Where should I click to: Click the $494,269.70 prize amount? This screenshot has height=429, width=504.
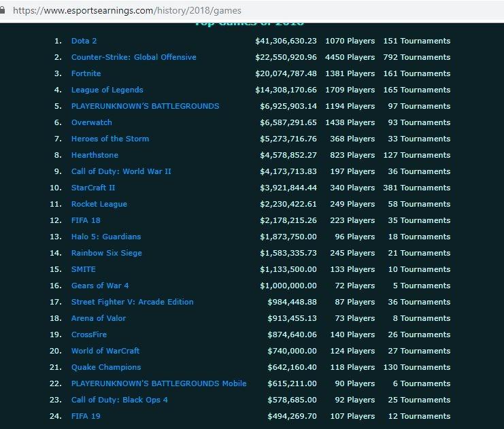(292, 417)
